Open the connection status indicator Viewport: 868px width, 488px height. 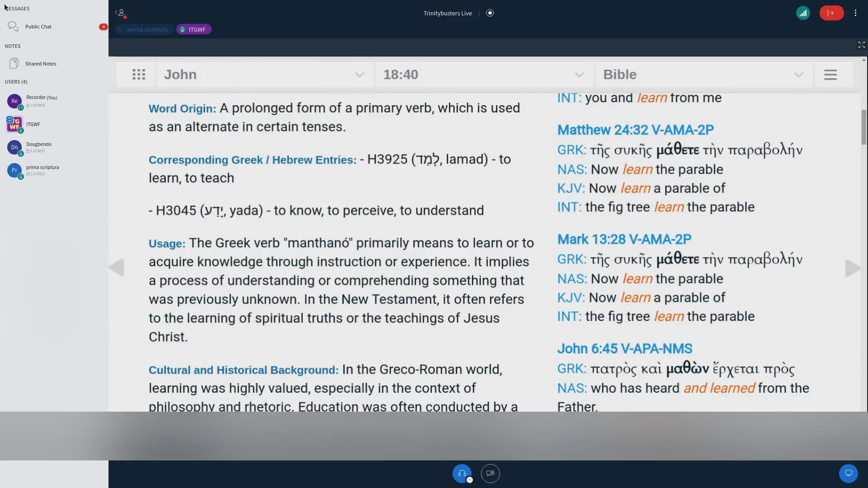point(804,13)
